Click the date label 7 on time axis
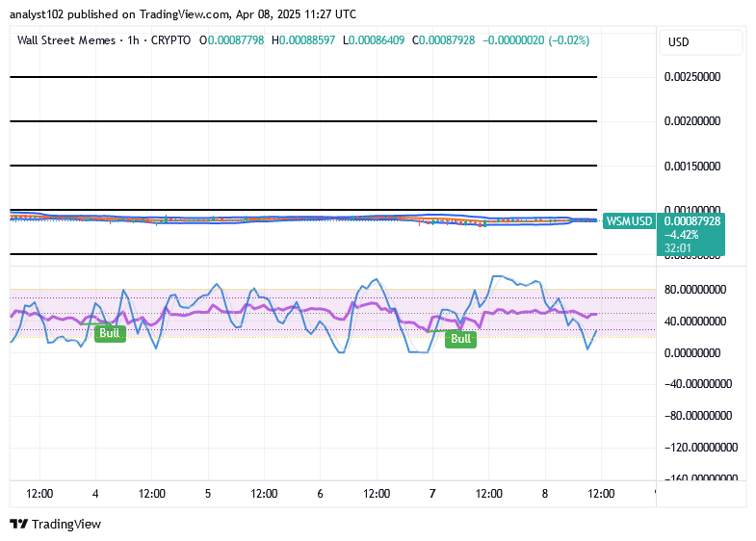The width and height of the screenshot is (756, 541). coord(432,494)
